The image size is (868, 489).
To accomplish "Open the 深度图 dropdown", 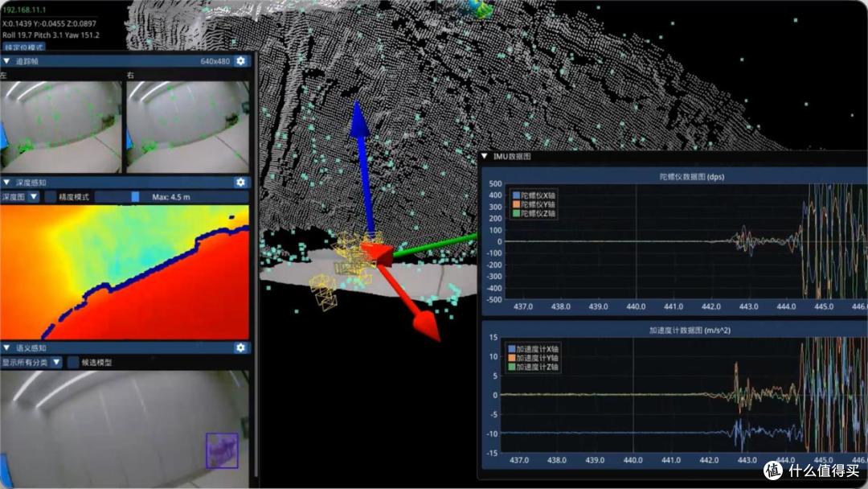I will click(20, 196).
